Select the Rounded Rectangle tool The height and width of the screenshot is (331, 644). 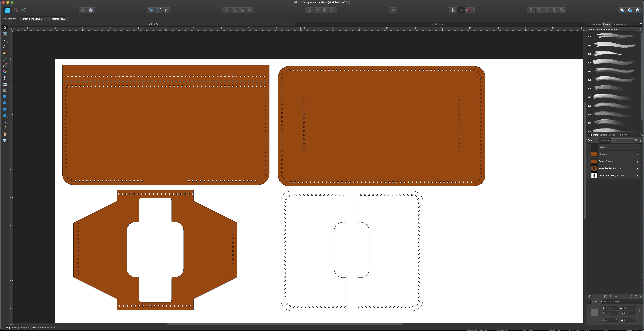pyautogui.click(x=5, y=109)
